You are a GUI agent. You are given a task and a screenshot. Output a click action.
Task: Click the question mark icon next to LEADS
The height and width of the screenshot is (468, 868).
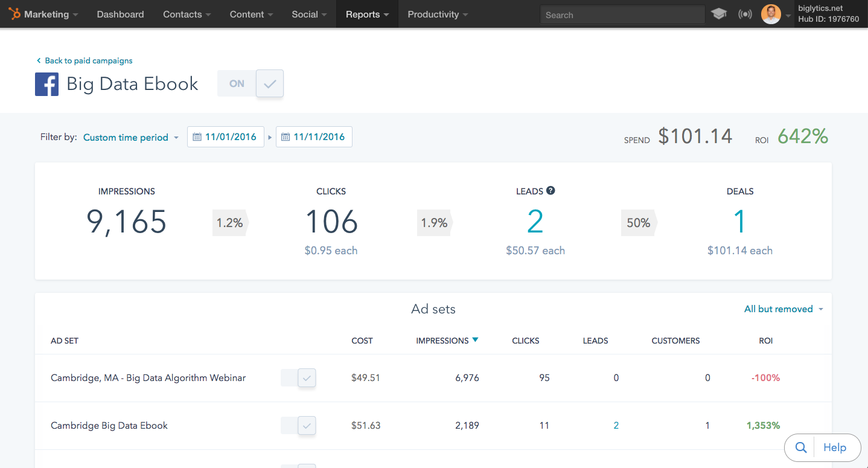550,190
